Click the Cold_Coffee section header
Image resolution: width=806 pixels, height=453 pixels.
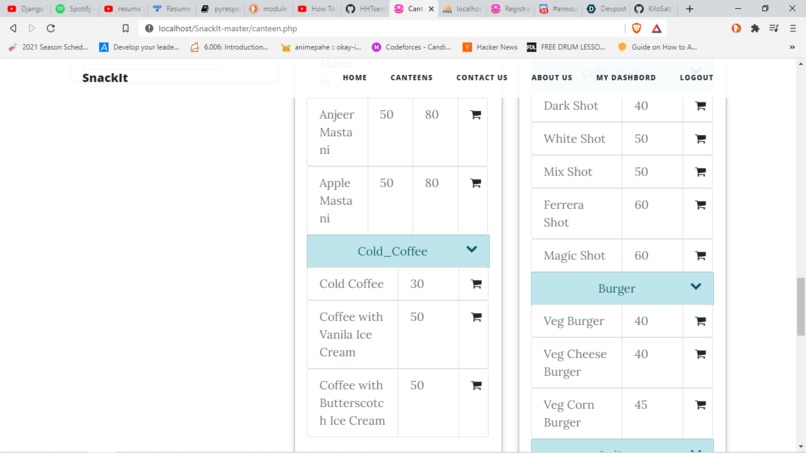tap(398, 251)
